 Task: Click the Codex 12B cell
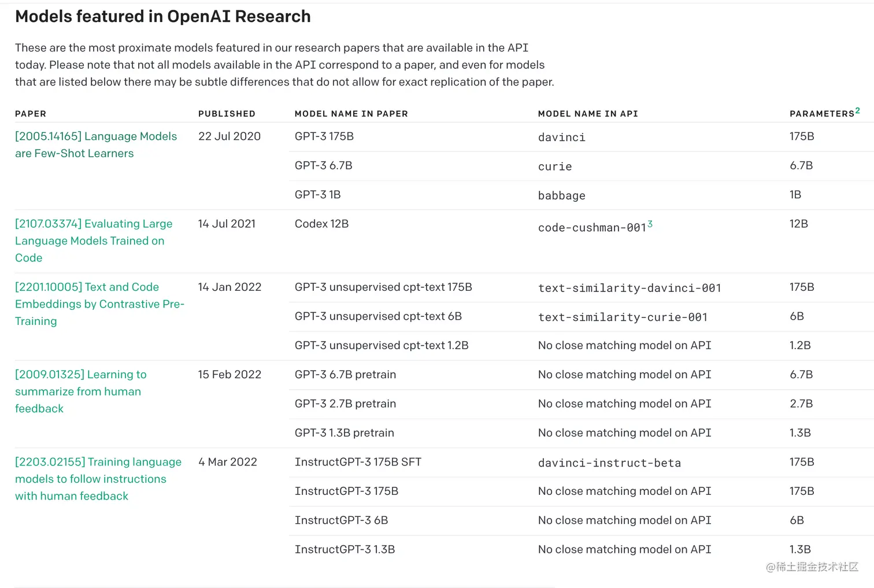tap(322, 224)
